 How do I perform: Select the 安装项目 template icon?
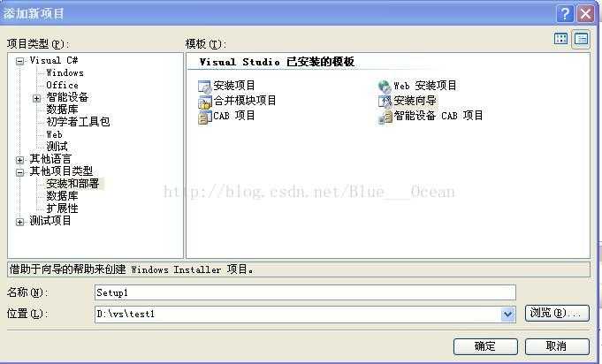tap(204, 87)
